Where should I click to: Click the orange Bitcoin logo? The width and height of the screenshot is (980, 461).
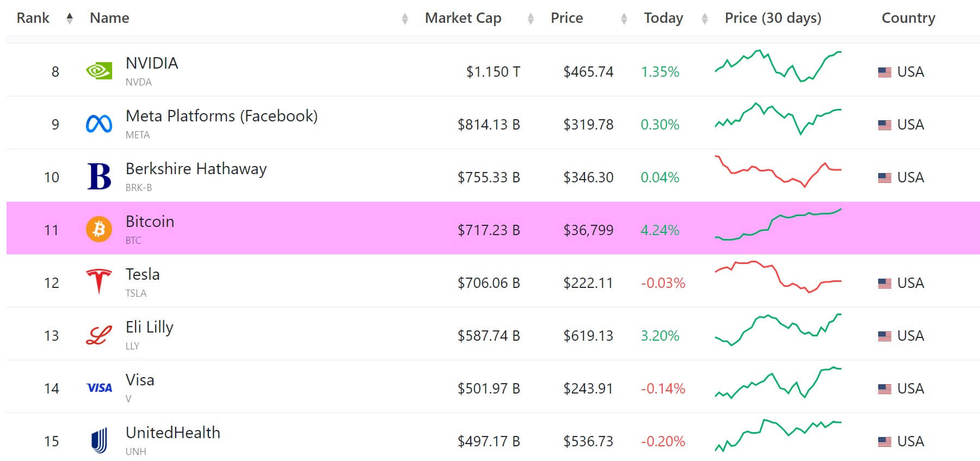pyautogui.click(x=98, y=228)
